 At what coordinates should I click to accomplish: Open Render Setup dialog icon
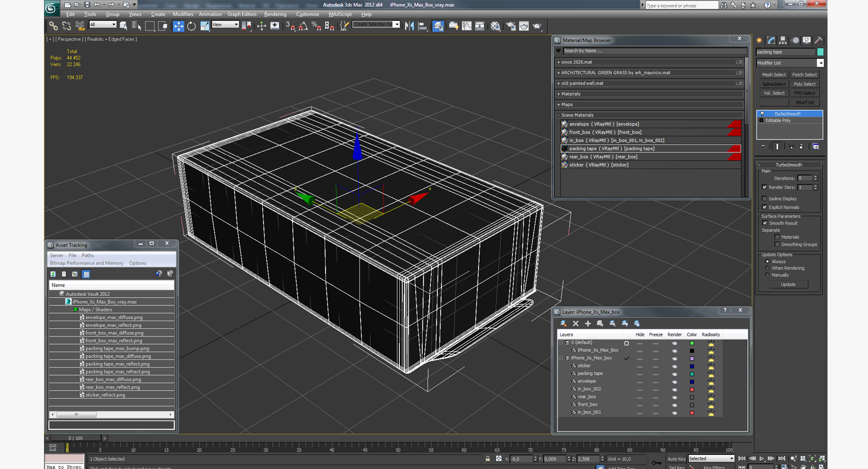point(511,26)
